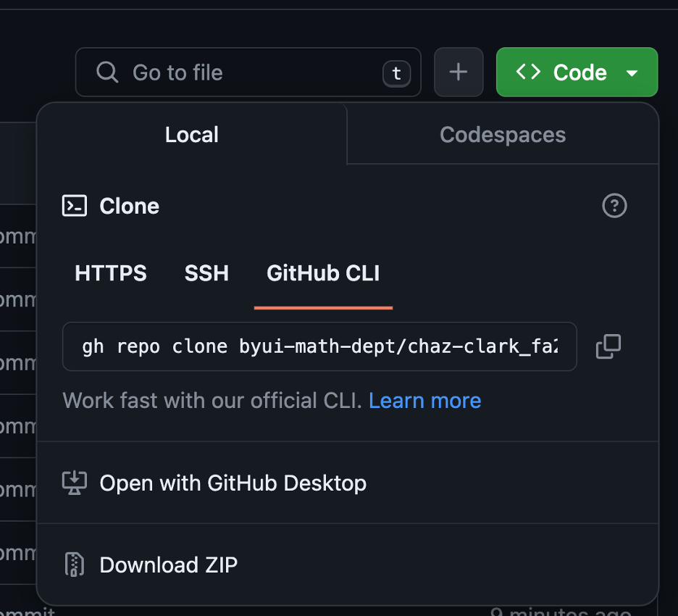Viewport: 678px width, 616px height.
Task: Click the terminal icon beside Clone
Action: coord(75,206)
